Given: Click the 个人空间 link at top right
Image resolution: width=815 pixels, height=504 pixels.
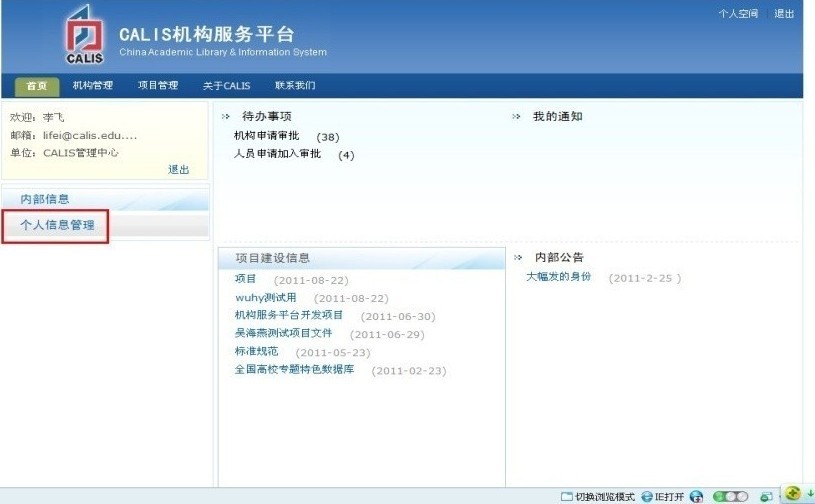Looking at the screenshot, I should point(738,14).
